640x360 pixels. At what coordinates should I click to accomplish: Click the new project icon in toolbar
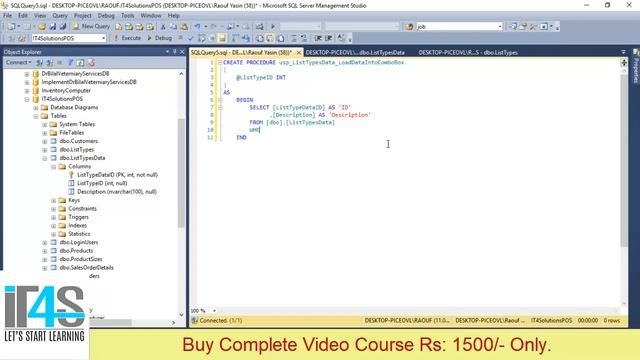coord(11,27)
